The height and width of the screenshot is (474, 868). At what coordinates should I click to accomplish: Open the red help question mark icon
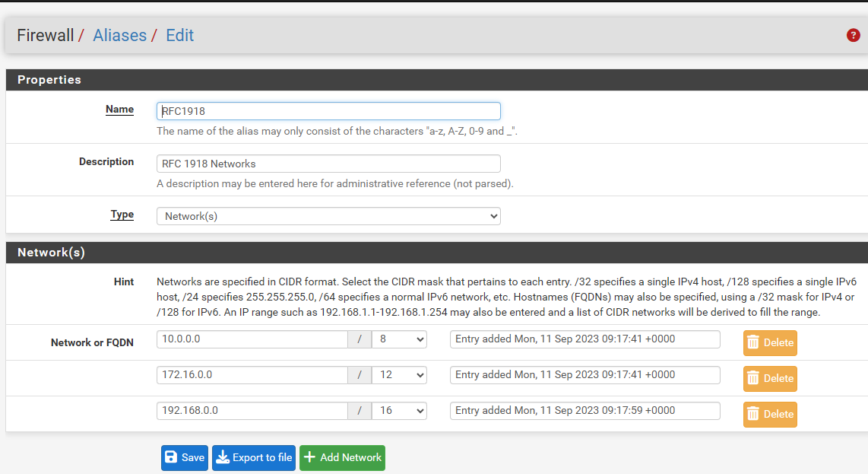[x=853, y=36]
